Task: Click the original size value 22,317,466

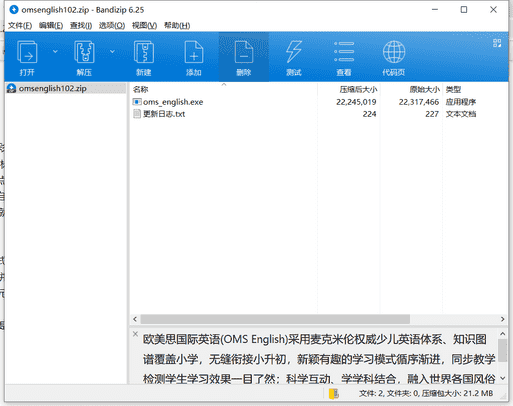Action: coord(419,102)
